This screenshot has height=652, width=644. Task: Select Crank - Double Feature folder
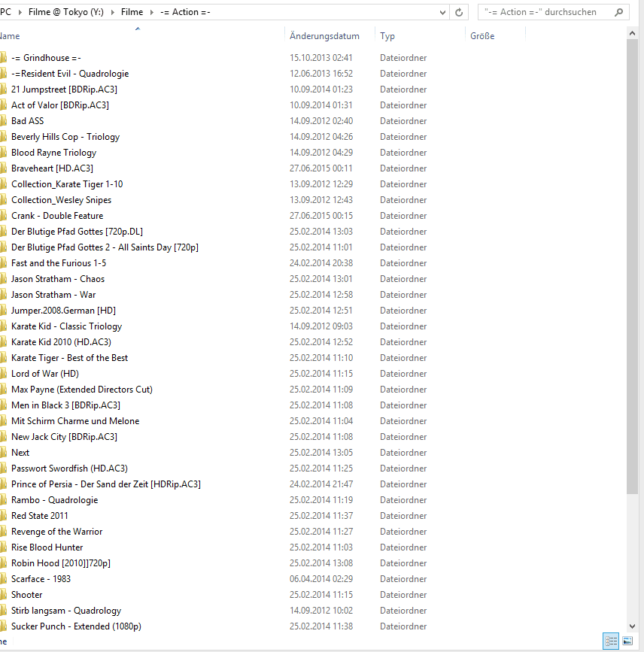[x=57, y=216]
